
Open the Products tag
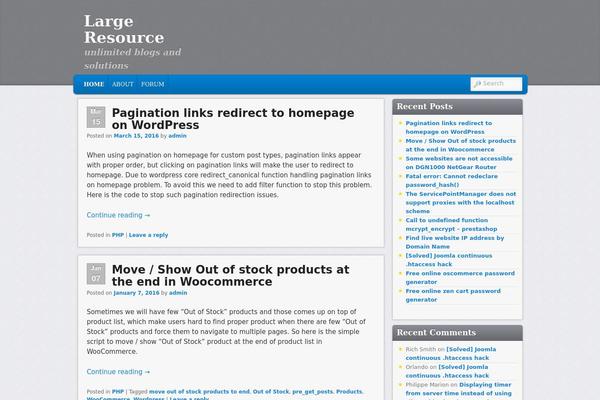[x=349, y=392]
